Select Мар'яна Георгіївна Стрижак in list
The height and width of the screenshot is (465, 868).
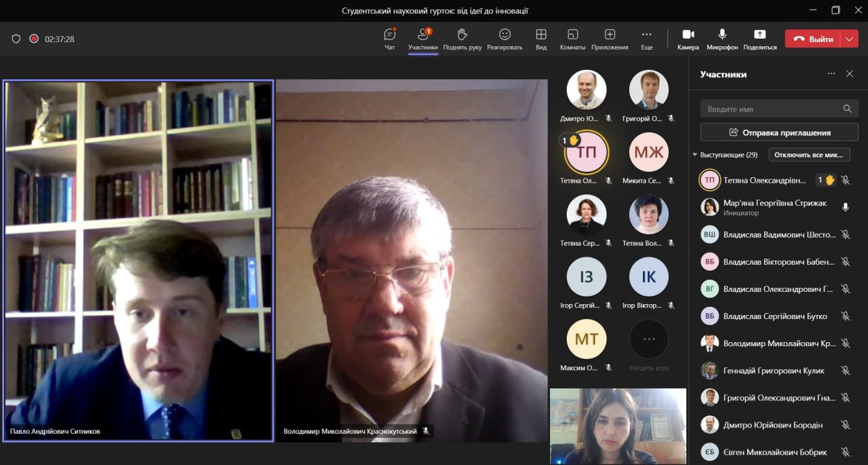[775, 207]
